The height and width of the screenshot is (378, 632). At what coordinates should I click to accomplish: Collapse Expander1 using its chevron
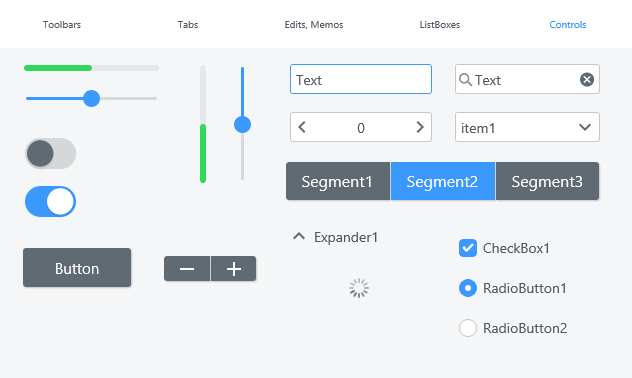tap(299, 237)
